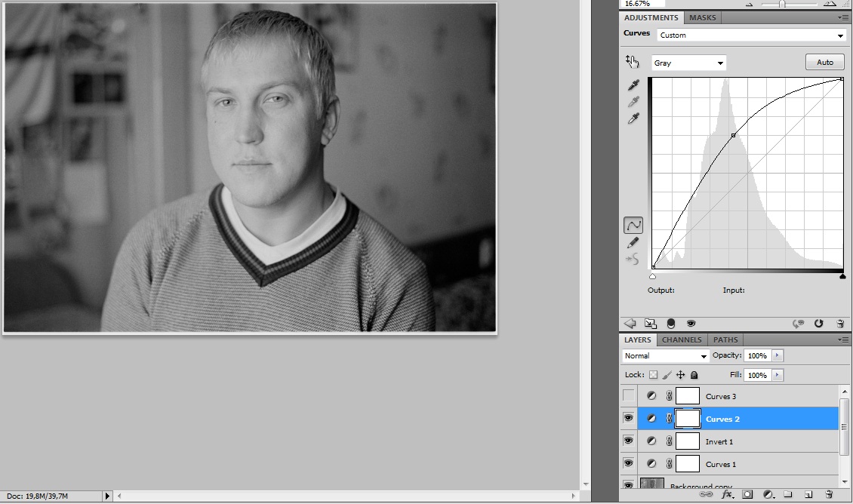Screen dimensions: 853x504
Task: Create new adjustment layer from Layers footer
Action: click(x=768, y=495)
